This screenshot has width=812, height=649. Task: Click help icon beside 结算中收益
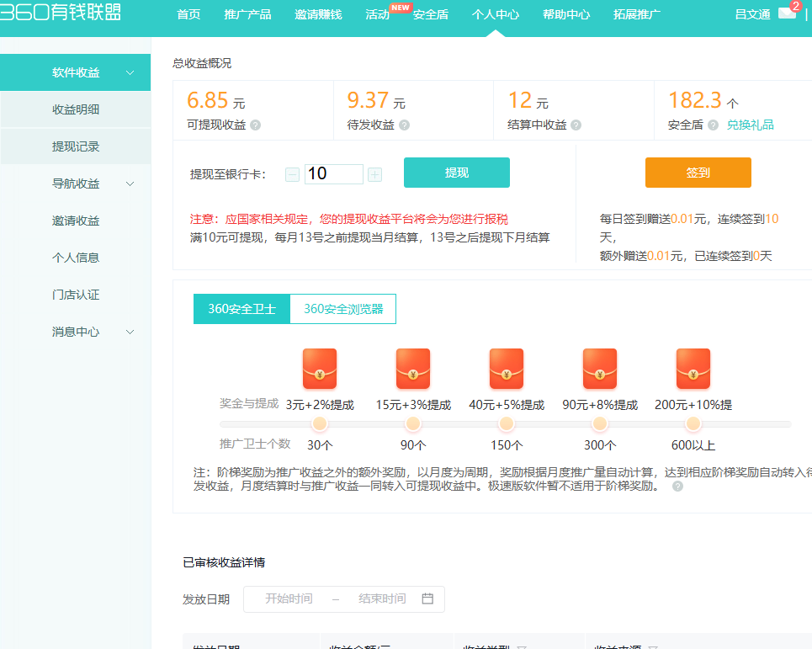[x=576, y=125]
